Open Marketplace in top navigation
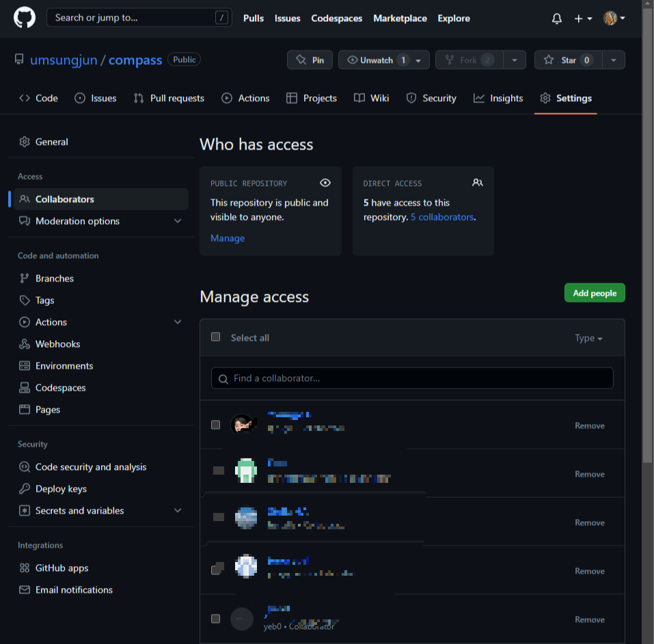This screenshot has height=644, width=654. point(400,18)
